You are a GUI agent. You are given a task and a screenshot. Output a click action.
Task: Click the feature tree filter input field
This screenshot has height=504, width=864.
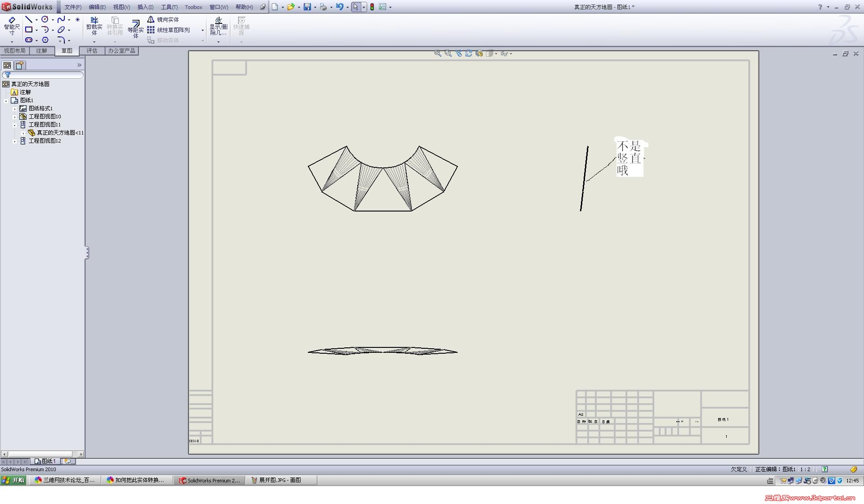45,75
